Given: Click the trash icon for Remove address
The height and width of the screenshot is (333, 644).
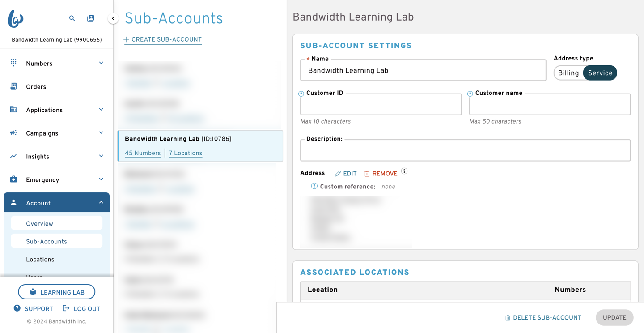Looking at the screenshot, I should click(367, 174).
